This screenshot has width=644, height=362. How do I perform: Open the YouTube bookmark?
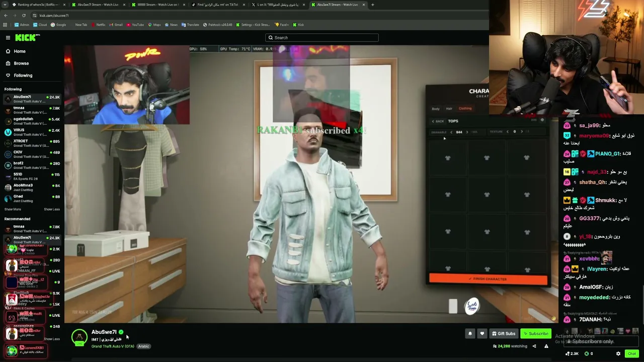tap(135, 25)
